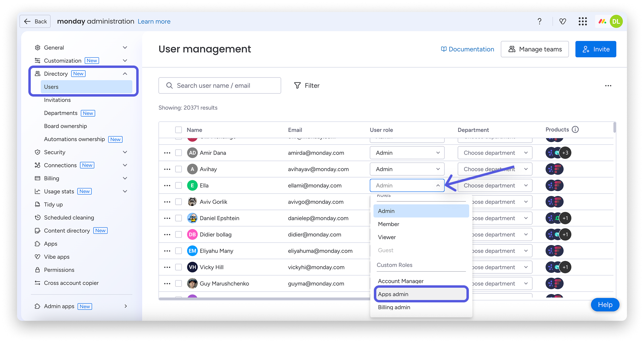Collapse the Directory section
This screenshot has width=644, height=343.
point(125,74)
